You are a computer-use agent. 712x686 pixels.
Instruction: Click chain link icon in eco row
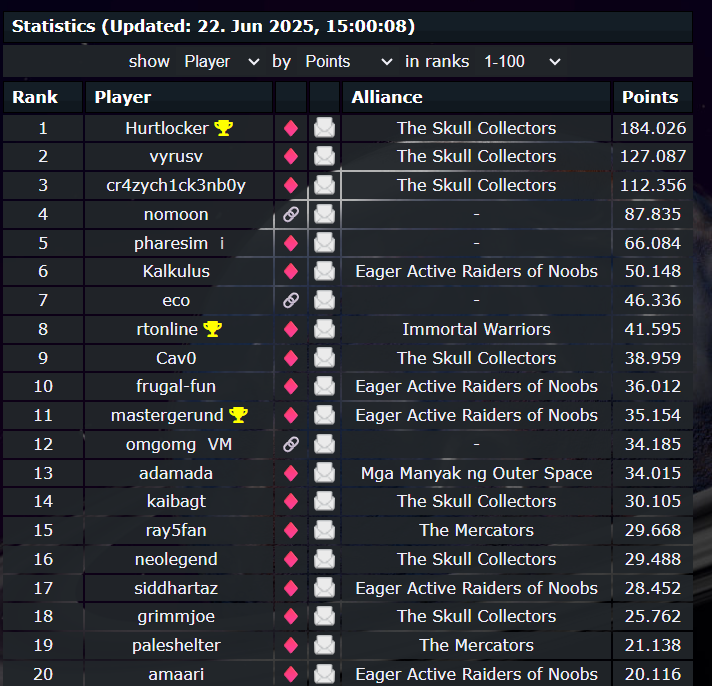[x=291, y=300]
